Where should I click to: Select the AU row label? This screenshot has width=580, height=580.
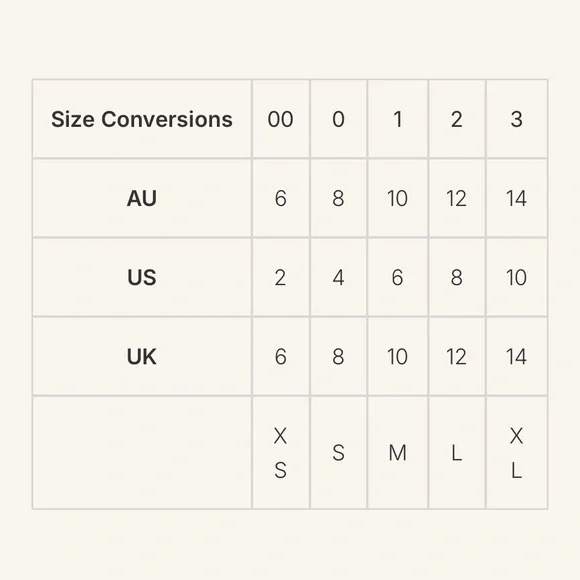tap(142, 198)
